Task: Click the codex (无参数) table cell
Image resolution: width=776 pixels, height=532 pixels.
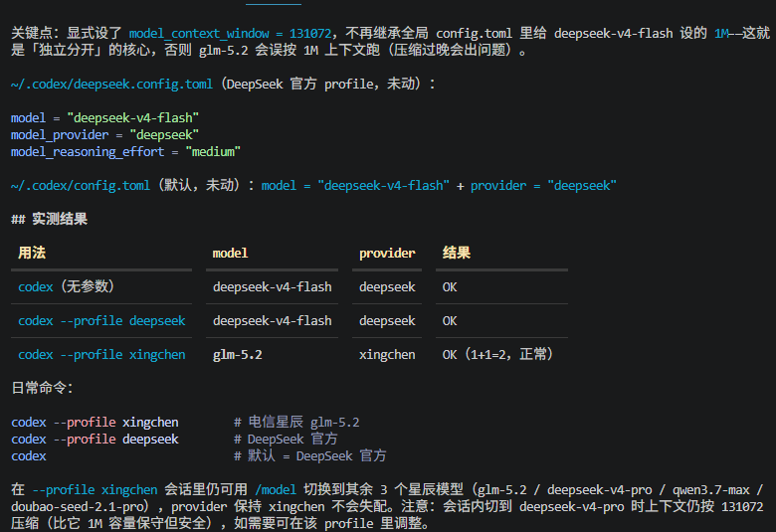Action: [x=67, y=287]
